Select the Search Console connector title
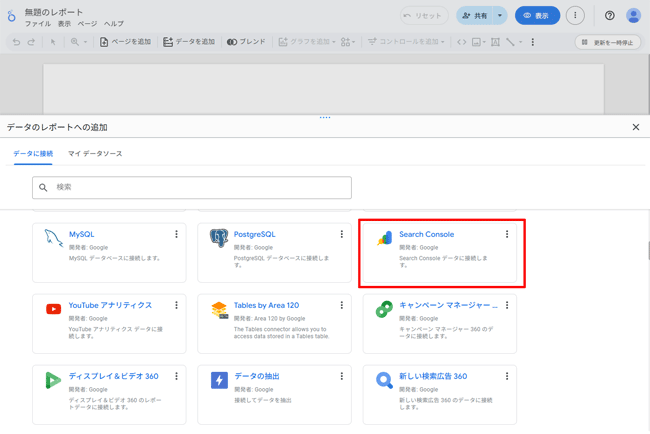The height and width of the screenshot is (434, 650). coord(427,234)
